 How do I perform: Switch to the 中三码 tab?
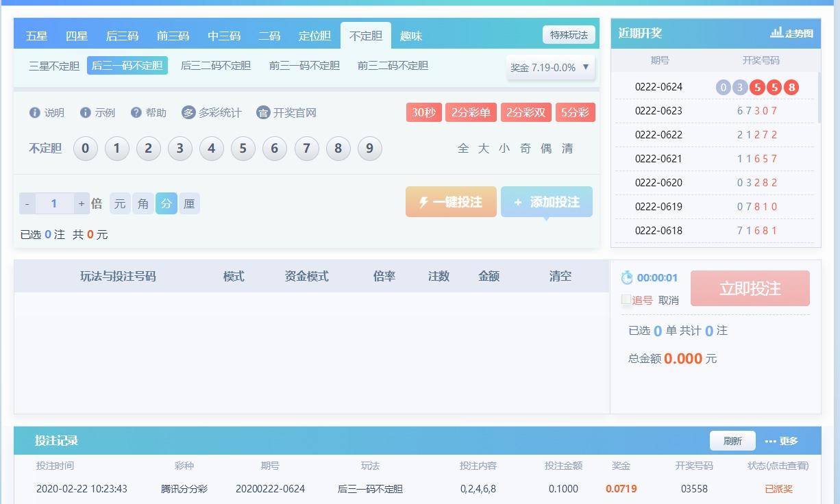coord(224,36)
